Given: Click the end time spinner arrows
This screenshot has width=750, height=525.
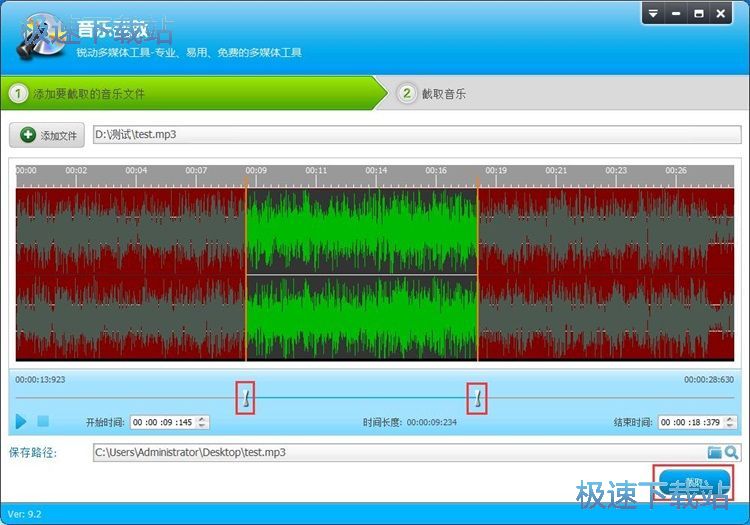Looking at the screenshot, I should (733, 423).
